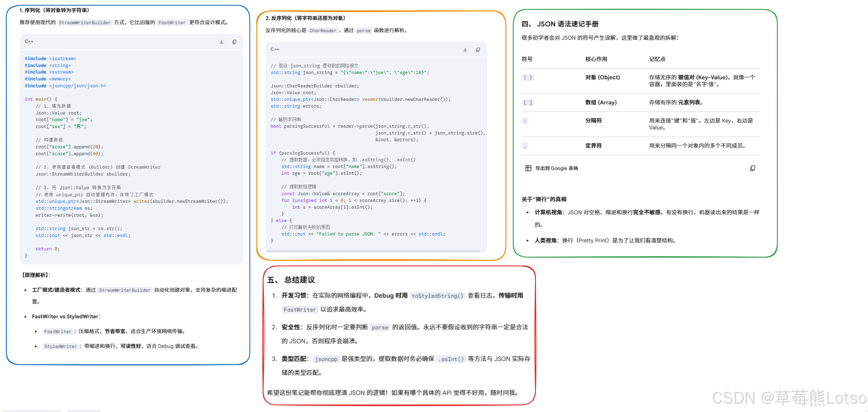Click the C++ label of the deserialization code block
Image resolution: width=868 pixels, height=412 pixels.
click(x=275, y=49)
